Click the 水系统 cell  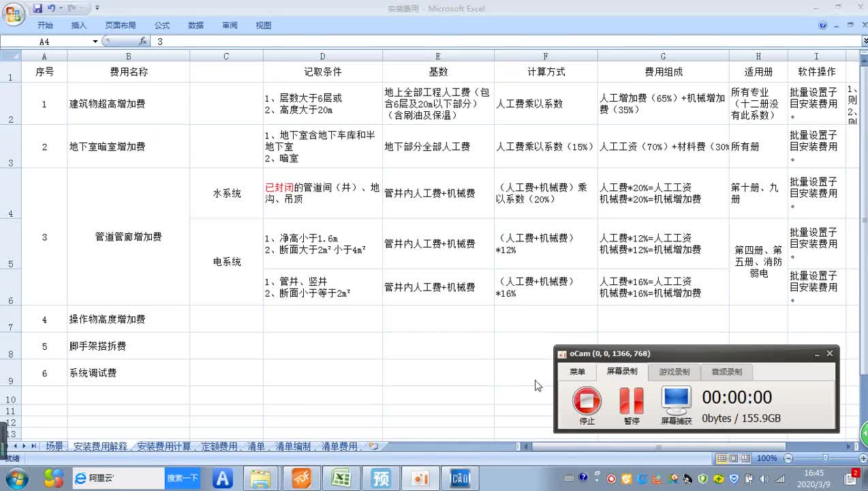pyautogui.click(x=227, y=193)
